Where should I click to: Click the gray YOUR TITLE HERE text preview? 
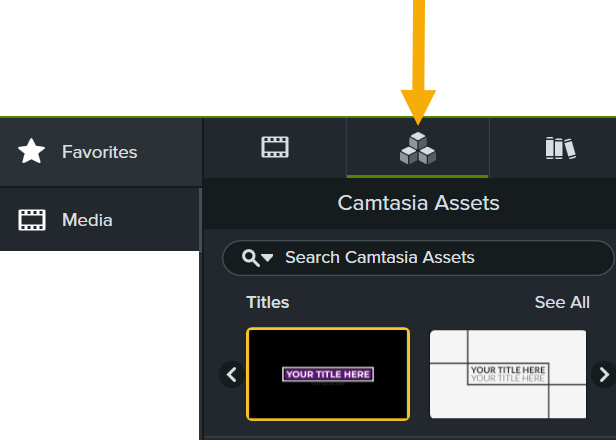pyautogui.click(x=508, y=374)
